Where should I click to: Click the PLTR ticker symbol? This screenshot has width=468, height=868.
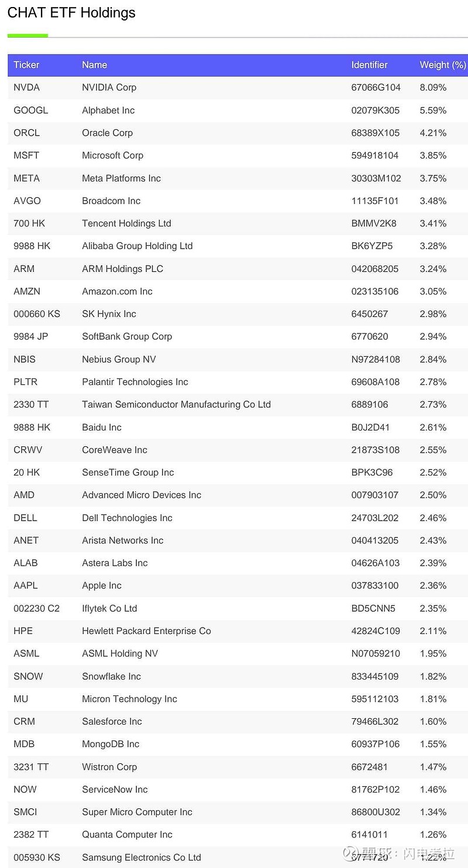[25, 382]
